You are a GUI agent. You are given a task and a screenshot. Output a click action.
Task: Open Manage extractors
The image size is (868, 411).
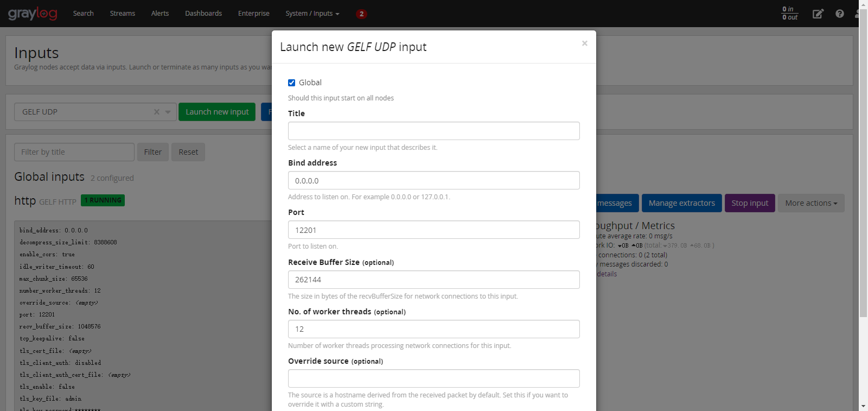click(682, 203)
